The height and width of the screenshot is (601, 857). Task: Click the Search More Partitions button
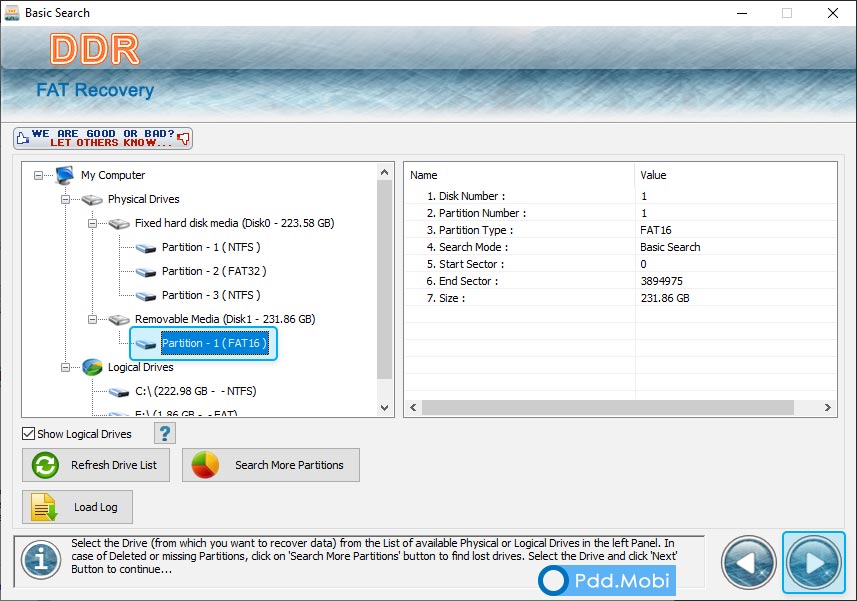click(271, 465)
